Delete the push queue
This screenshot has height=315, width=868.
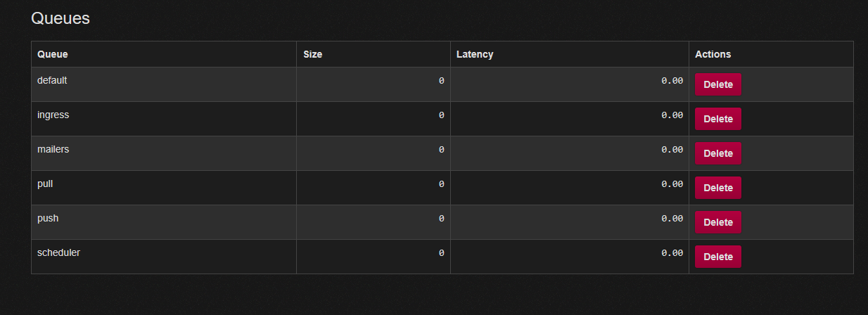(x=717, y=222)
